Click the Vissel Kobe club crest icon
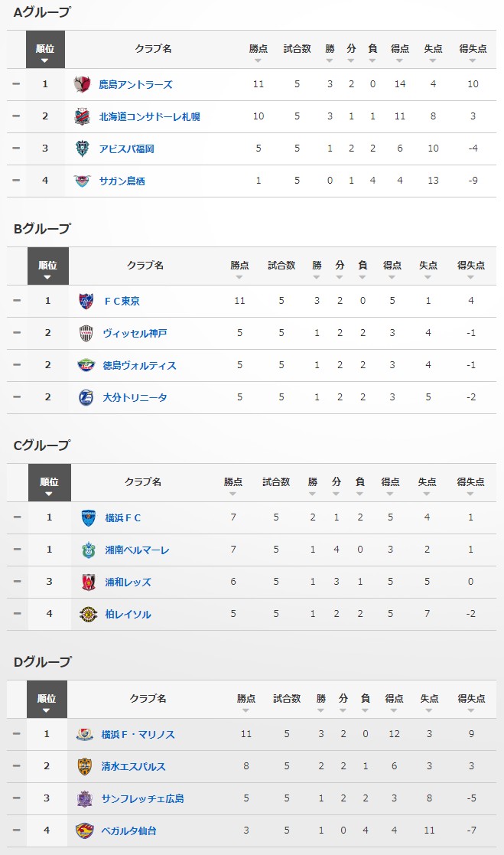This screenshot has width=504, height=855. (x=86, y=333)
